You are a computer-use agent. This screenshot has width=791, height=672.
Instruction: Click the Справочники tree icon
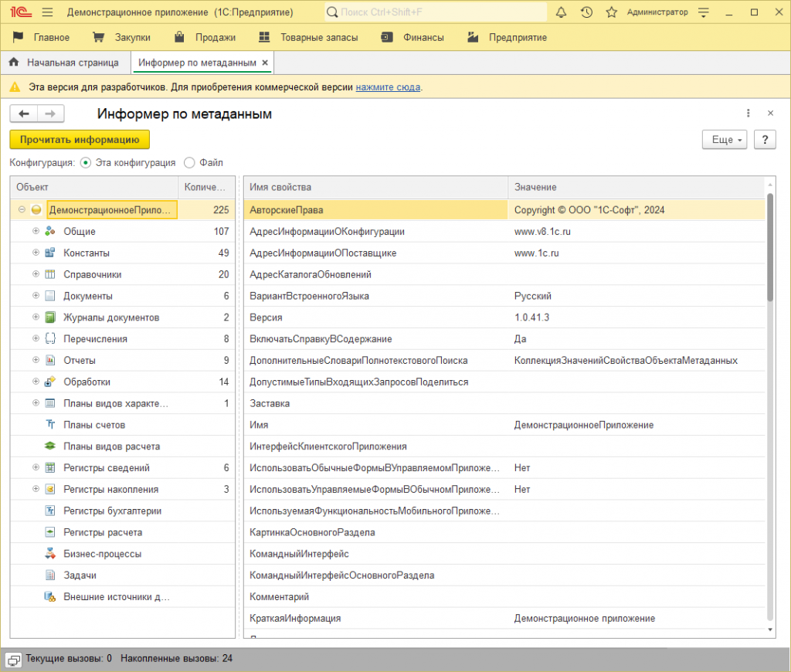[50, 274]
